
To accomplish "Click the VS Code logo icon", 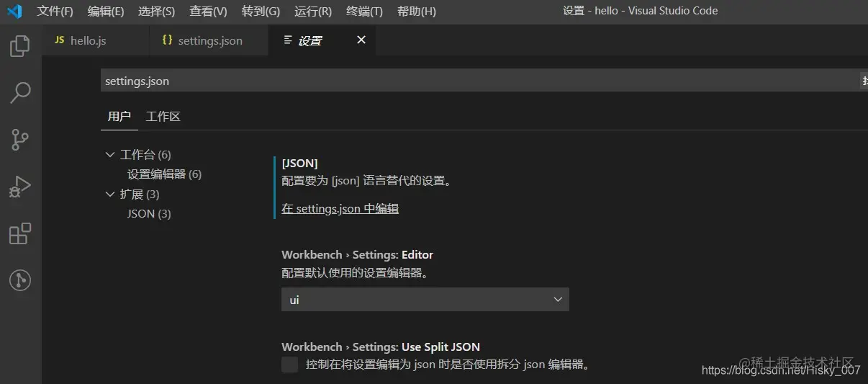I will [14, 12].
